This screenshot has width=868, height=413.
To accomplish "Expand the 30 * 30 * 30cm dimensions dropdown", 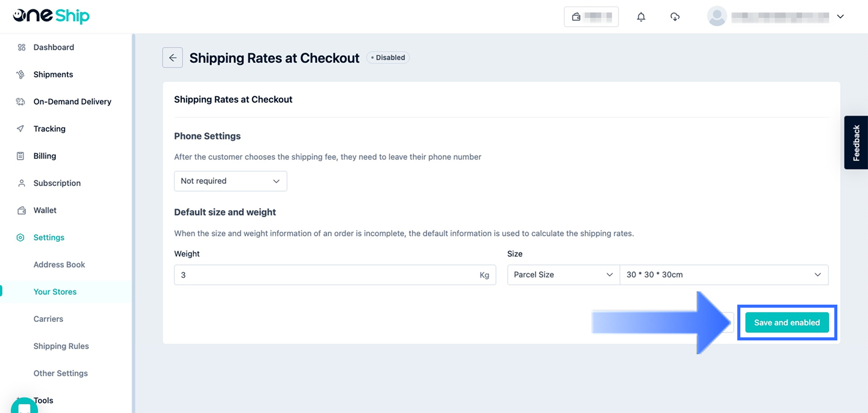I will pyautogui.click(x=724, y=275).
